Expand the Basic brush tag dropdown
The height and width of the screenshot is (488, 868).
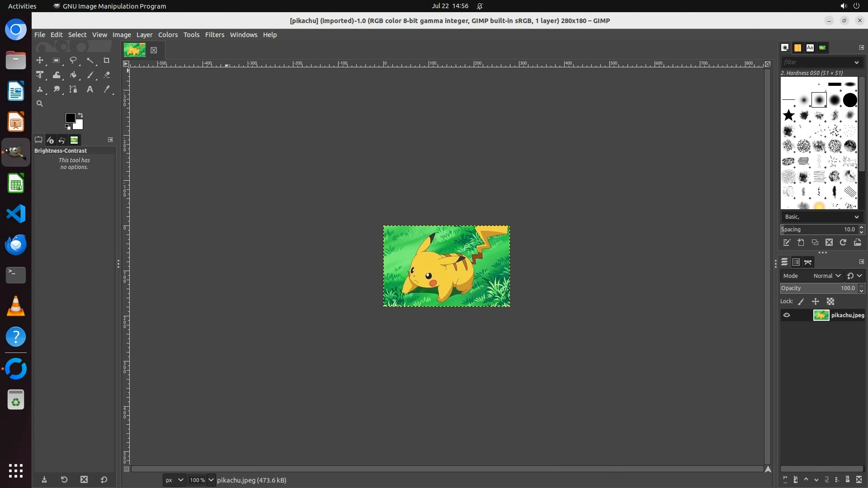pos(821,217)
